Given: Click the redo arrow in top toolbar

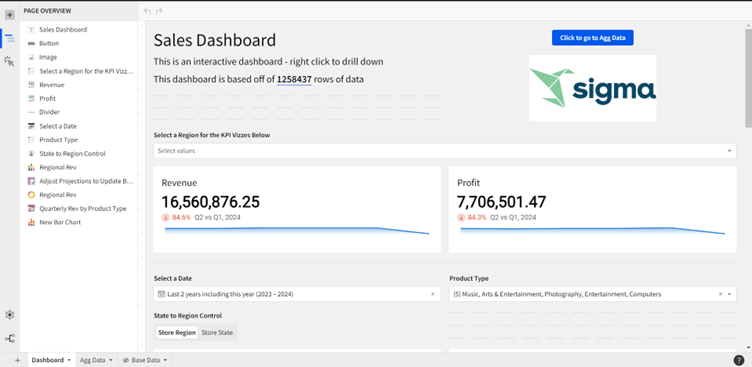Looking at the screenshot, I should pyautogui.click(x=159, y=11).
